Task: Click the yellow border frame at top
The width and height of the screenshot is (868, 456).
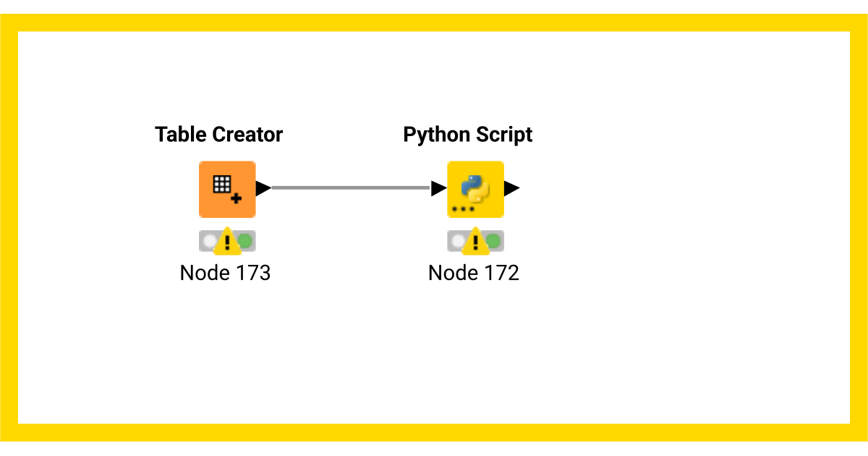Action: [x=434, y=22]
